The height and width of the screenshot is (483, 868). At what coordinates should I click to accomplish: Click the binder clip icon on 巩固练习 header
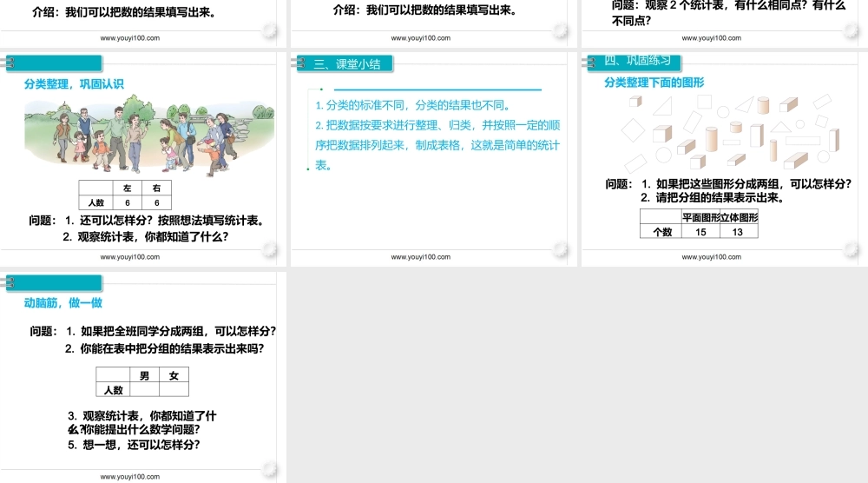590,62
